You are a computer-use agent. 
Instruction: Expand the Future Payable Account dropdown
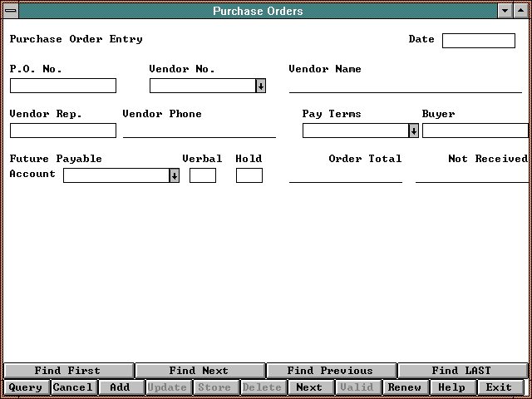[174, 175]
